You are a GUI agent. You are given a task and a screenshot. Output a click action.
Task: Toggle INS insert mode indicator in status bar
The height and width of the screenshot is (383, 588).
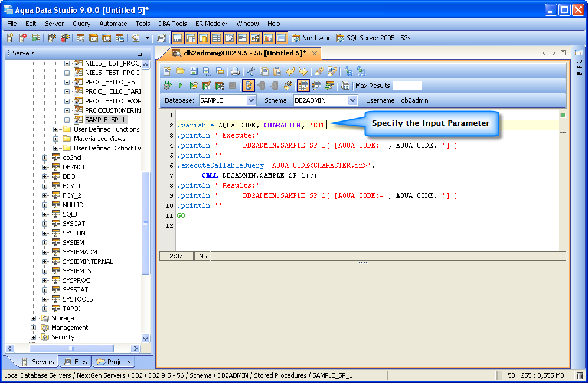click(x=202, y=256)
